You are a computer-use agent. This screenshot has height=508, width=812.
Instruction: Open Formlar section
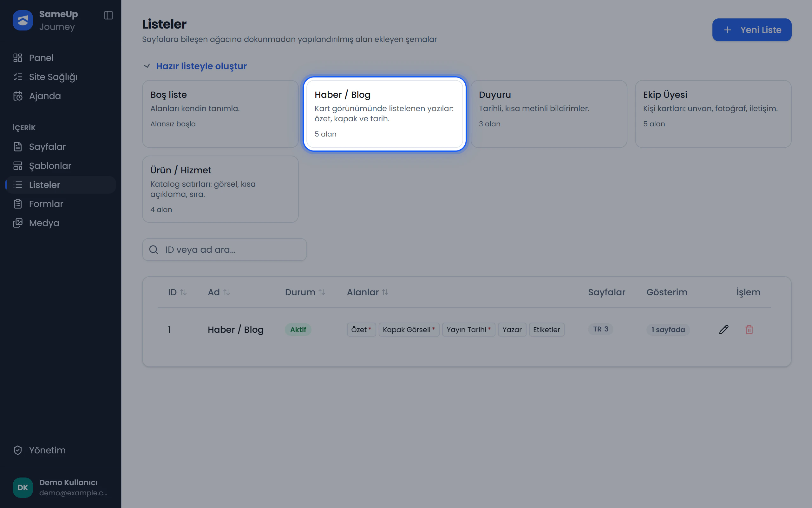coord(60,204)
